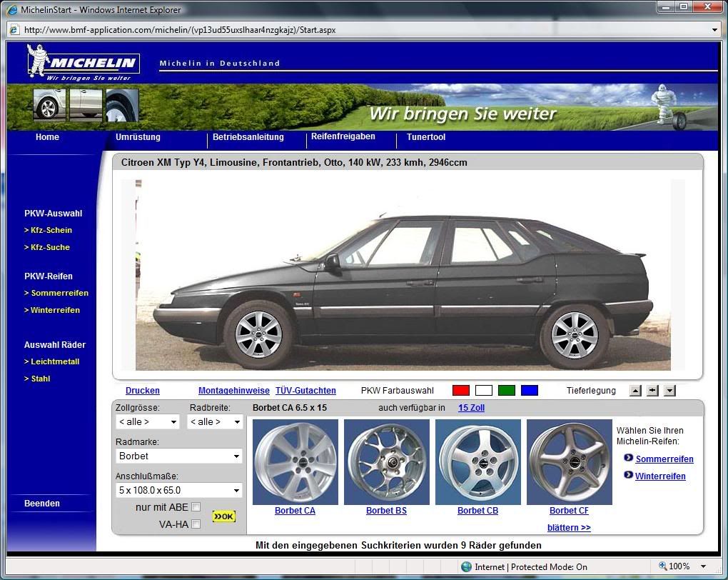Click the Internet Explorer icon in the title bar
The image size is (728, 580).
click(12, 9)
